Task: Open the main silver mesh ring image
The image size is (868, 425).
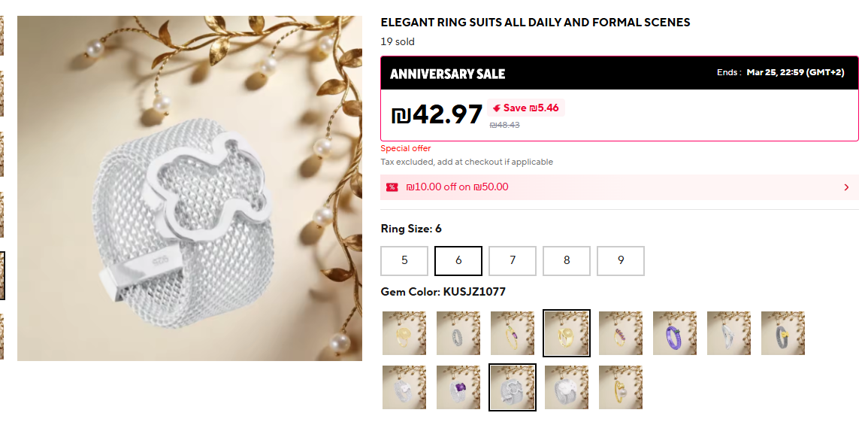Action: (x=189, y=188)
